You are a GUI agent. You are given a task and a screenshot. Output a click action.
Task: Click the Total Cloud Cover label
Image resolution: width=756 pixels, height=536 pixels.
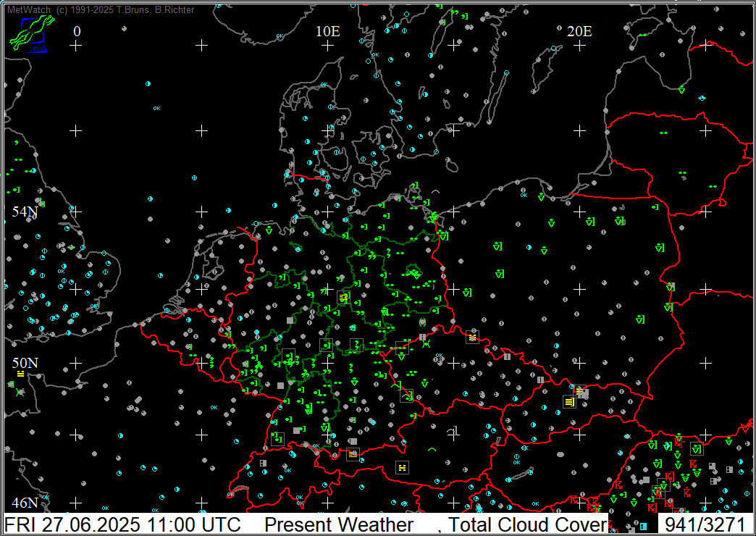pyautogui.click(x=527, y=524)
